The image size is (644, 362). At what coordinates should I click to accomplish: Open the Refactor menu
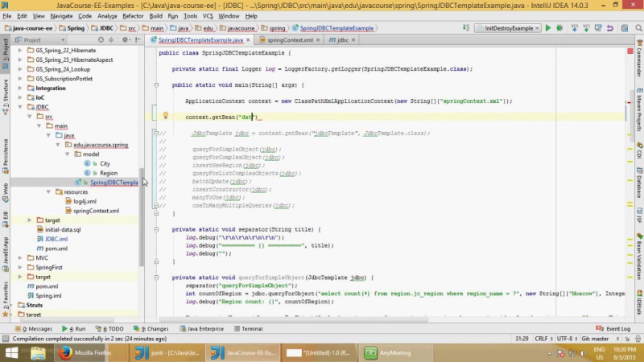134,15
